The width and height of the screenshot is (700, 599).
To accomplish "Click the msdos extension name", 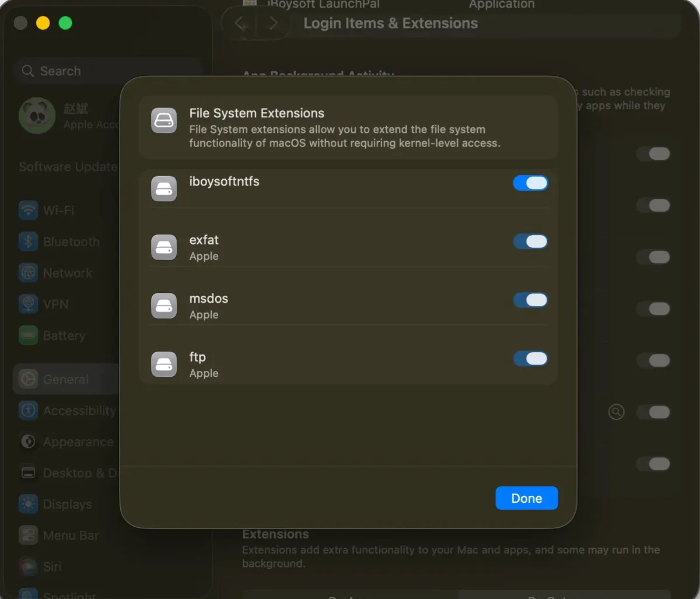I will pos(209,298).
